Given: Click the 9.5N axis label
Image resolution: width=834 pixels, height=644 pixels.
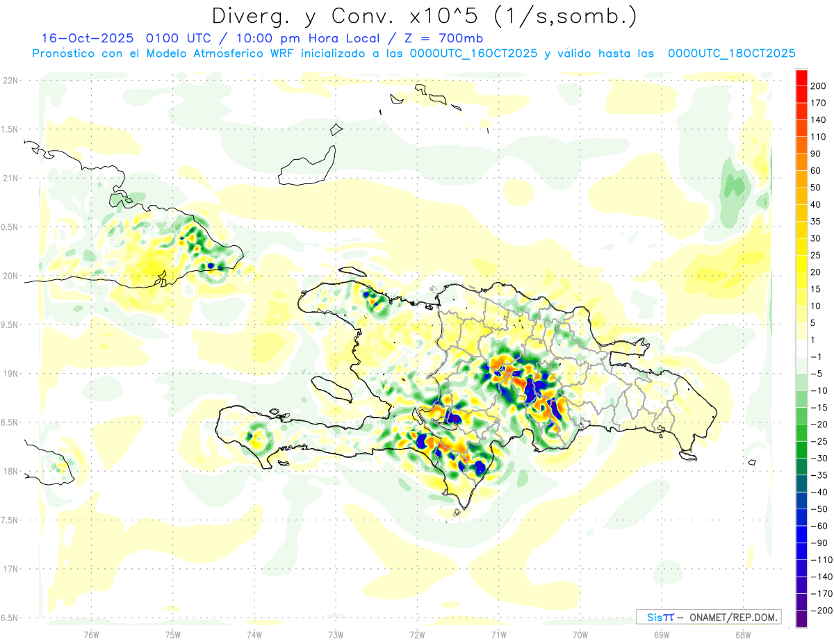Looking at the screenshot, I should pyautogui.click(x=10, y=324).
